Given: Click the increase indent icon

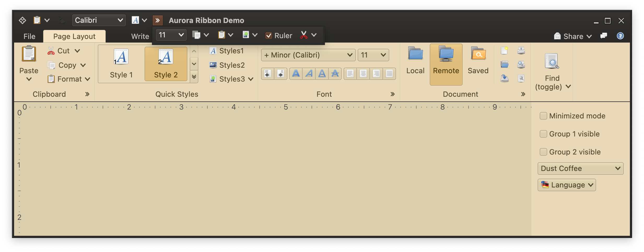Looking at the screenshot, I should [x=281, y=73].
